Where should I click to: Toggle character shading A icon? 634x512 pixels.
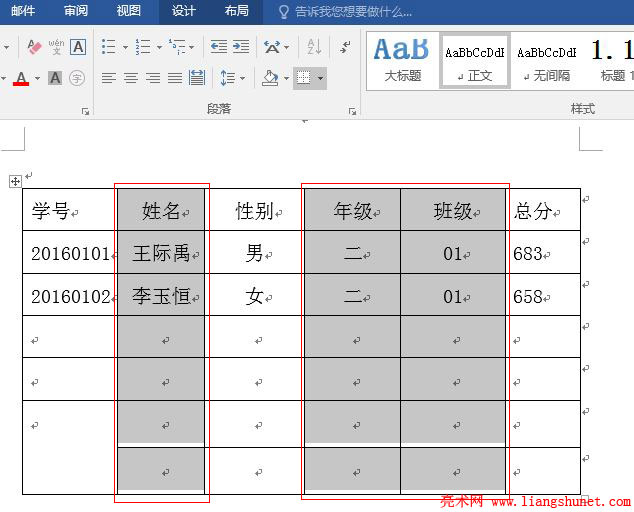55,78
